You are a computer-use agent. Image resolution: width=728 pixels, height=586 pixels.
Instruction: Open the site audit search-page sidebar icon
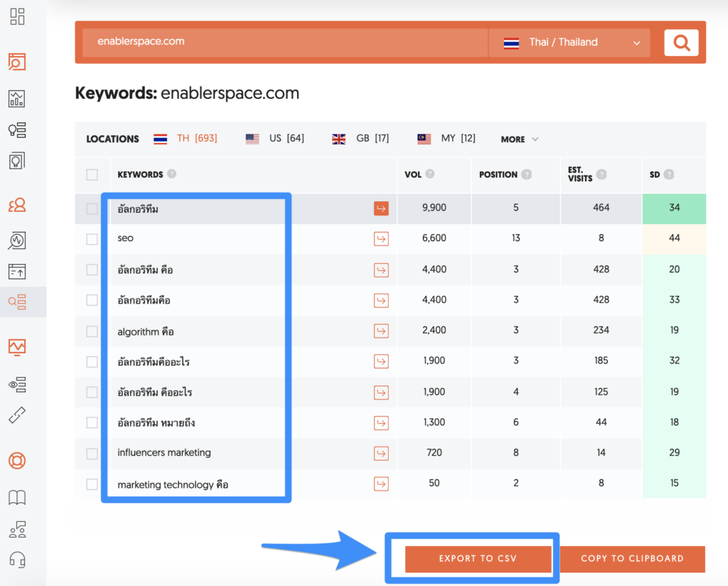tap(17, 62)
